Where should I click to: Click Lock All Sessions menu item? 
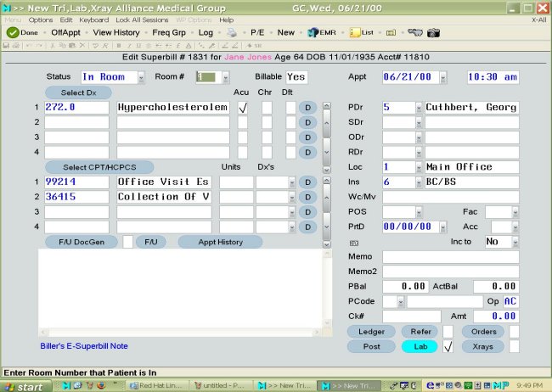142,20
